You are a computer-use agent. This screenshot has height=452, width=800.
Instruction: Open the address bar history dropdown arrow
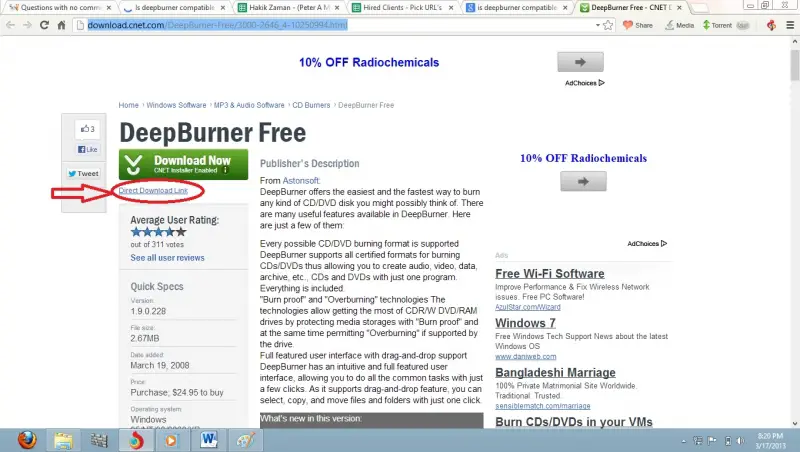(597, 25)
